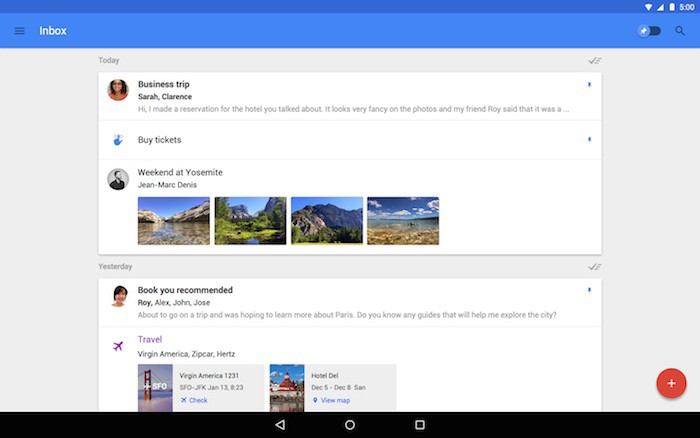Image resolution: width=700 pixels, height=438 pixels.
Task: Click Jean-Marc Denis's avatar
Action: click(118, 179)
